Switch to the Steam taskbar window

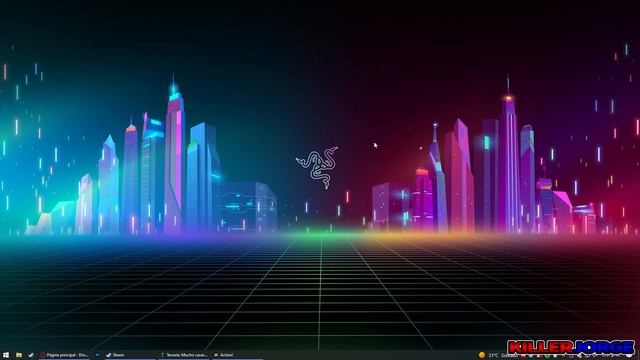point(130,355)
